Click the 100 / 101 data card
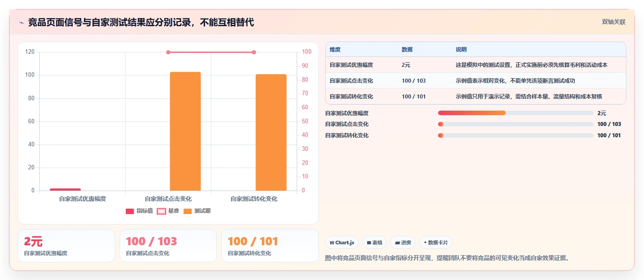 (270, 246)
